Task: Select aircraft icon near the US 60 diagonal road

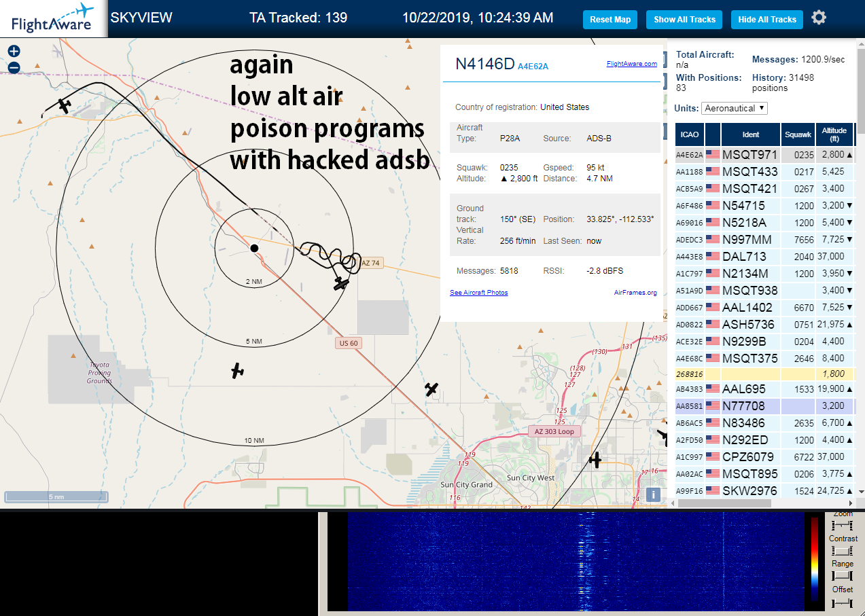Action: 431,389
